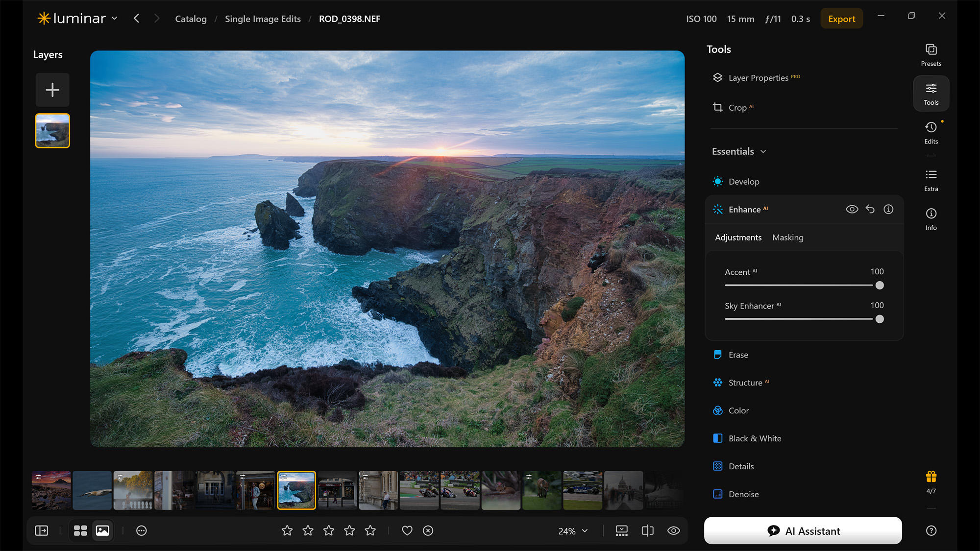Select the coastal photo layer thumbnail
980x551 pixels.
click(x=52, y=131)
